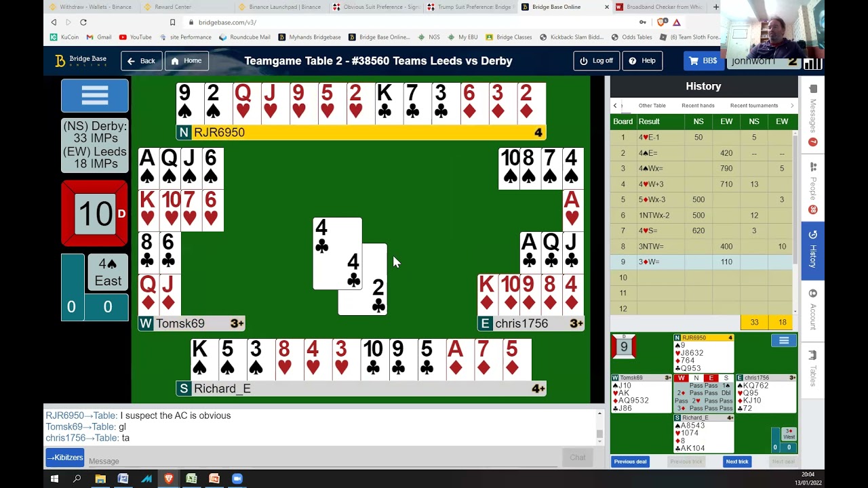Open the Zoom app in the taskbar
Screen dimensions: 868x488
237,479
